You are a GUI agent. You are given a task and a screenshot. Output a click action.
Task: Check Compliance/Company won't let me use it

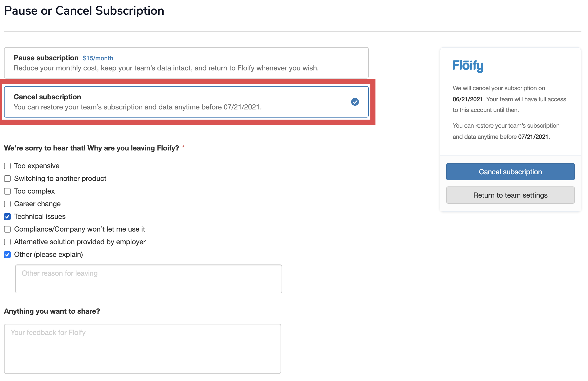7,229
